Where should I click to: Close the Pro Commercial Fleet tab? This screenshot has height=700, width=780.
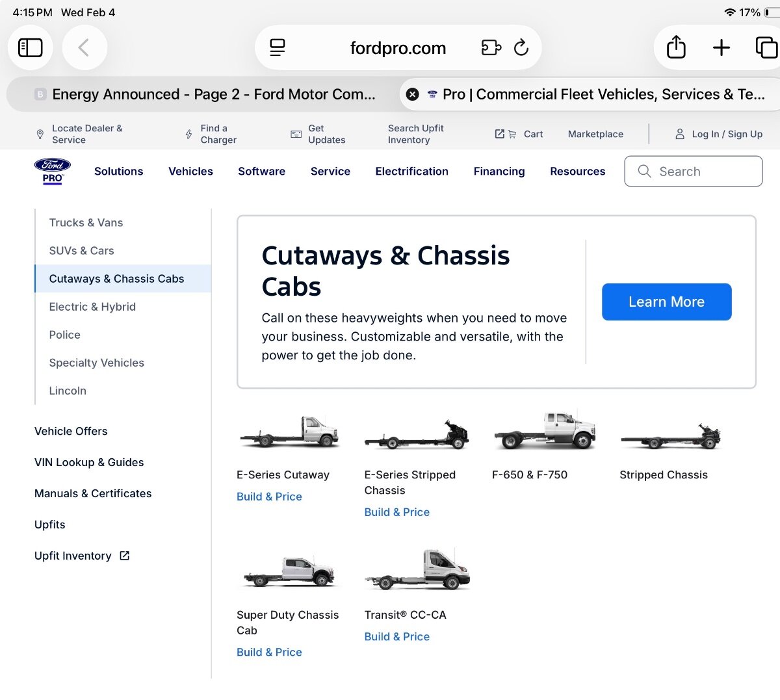pos(412,94)
